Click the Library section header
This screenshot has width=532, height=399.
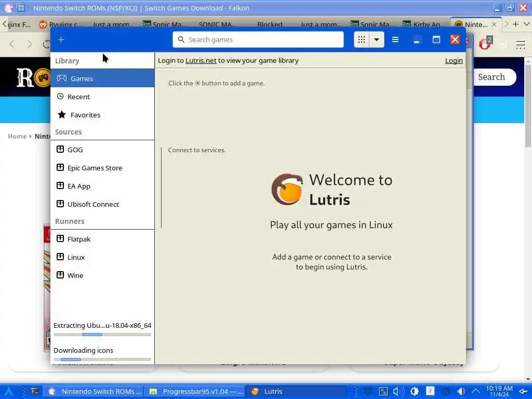(x=67, y=61)
